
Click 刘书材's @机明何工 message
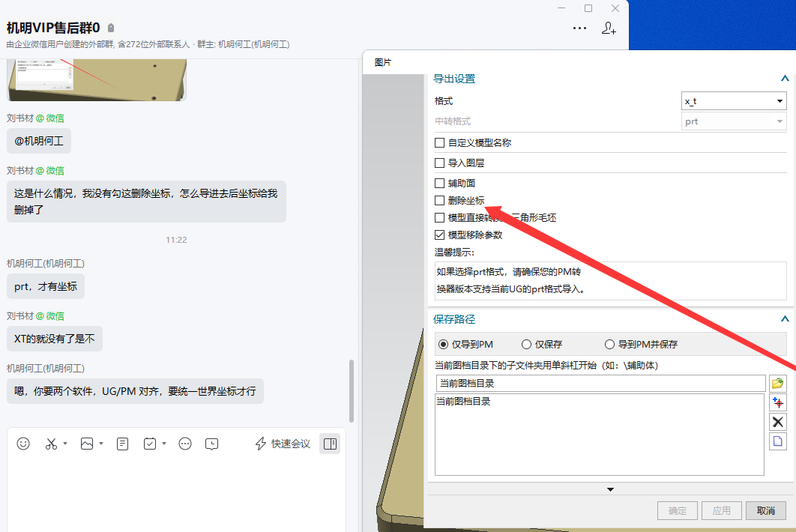pyautogui.click(x=38, y=141)
